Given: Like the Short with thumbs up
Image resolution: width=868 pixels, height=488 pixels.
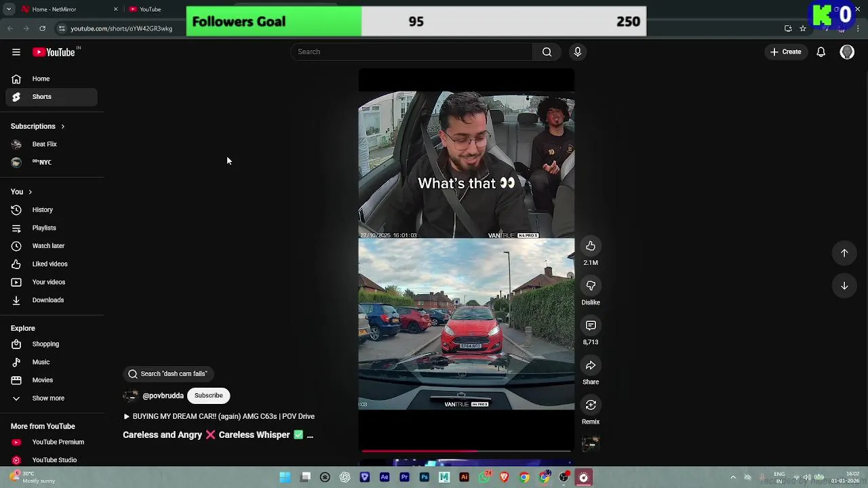Looking at the screenshot, I should tap(591, 246).
